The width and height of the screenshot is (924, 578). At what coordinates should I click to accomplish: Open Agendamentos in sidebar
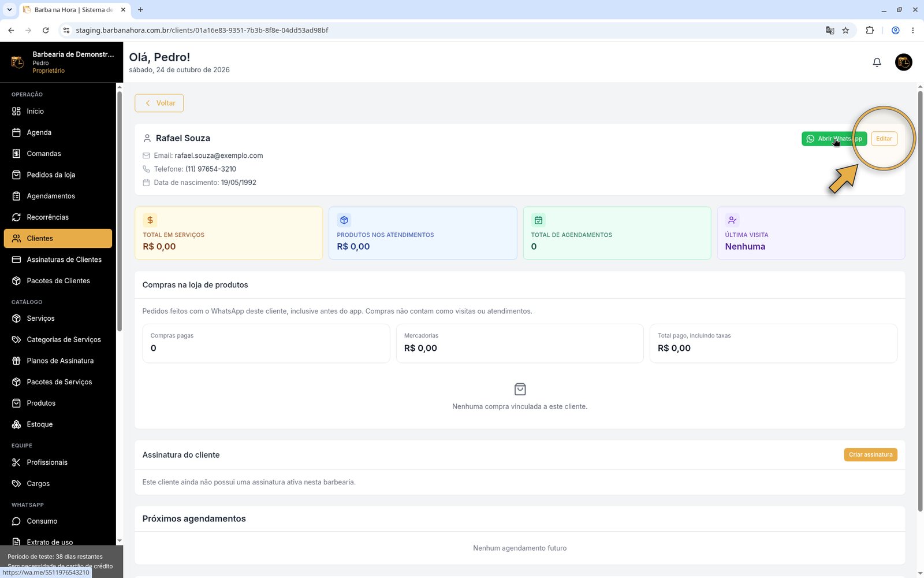point(58,196)
